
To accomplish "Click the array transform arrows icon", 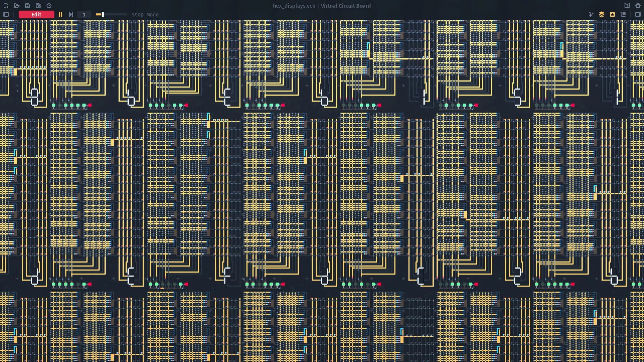I will click(x=623, y=14).
